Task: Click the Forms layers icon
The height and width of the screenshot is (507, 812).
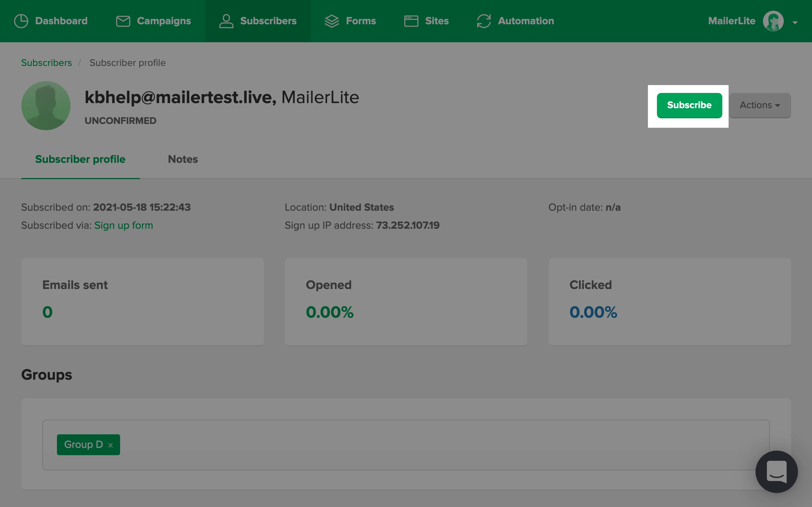Action: [x=332, y=21]
